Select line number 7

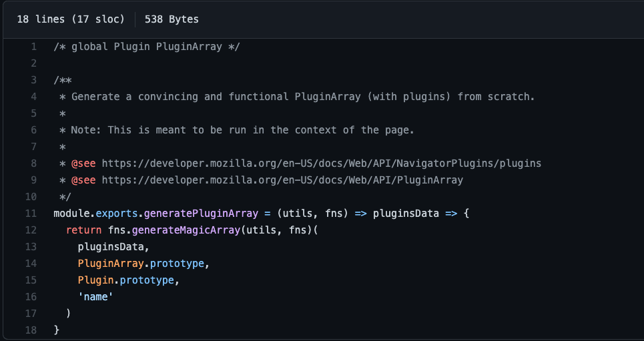point(33,147)
